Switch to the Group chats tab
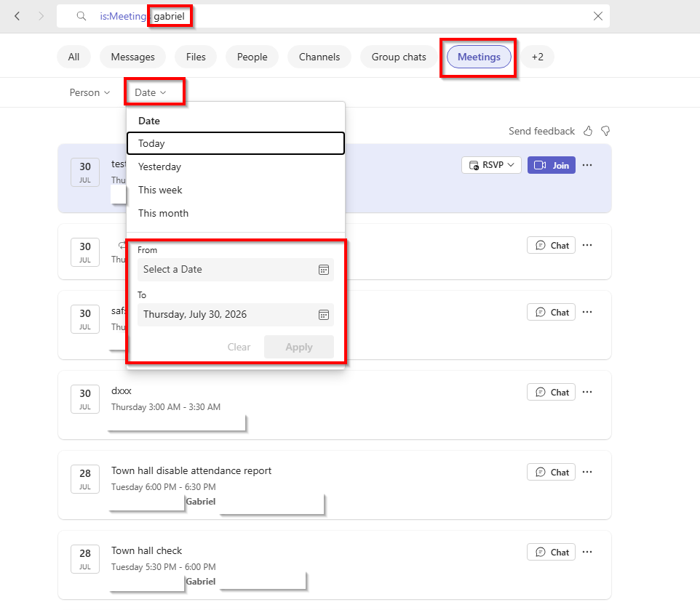The height and width of the screenshot is (610, 700). pos(399,57)
